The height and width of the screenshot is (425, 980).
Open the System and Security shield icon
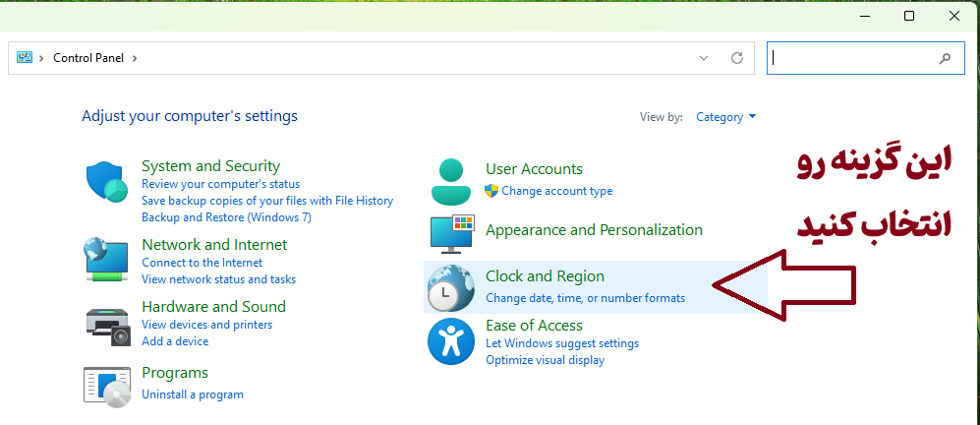point(107,182)
